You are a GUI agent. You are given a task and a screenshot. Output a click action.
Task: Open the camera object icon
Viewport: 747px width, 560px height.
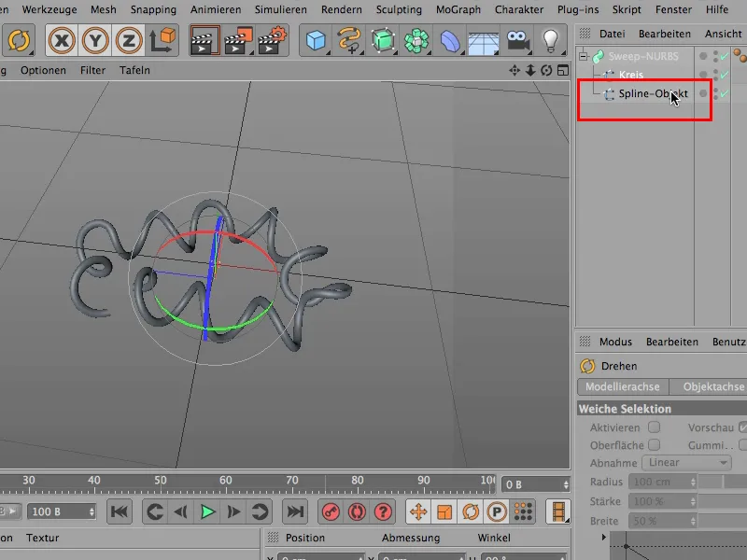pyautogui.click(x=516, y=40)
